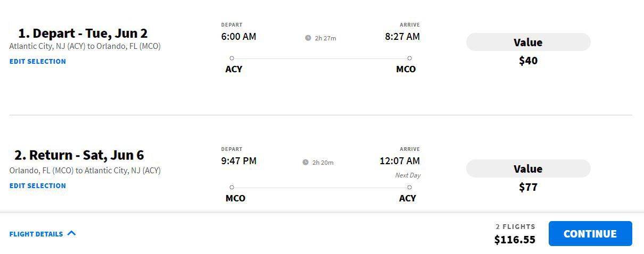Click the ACY origin dot on departing flight
This screenshot has height=254, width=644.
pos(232,58)
